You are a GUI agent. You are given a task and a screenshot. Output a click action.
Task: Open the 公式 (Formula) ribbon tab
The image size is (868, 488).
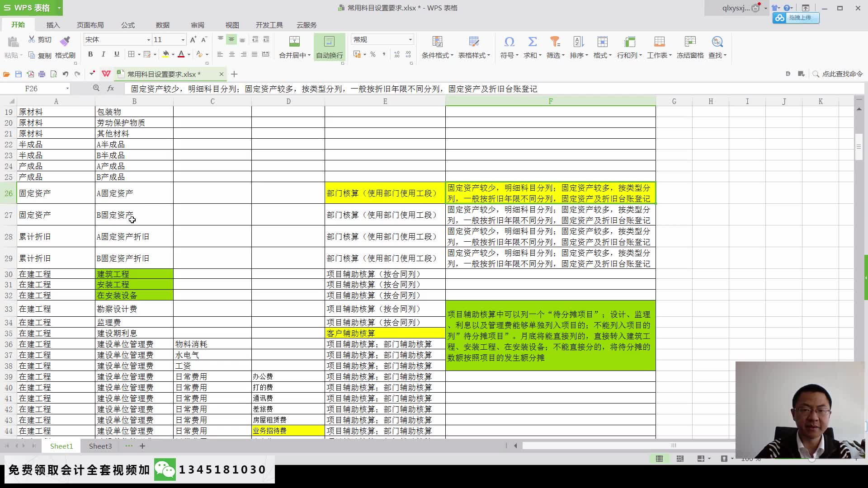127,25
